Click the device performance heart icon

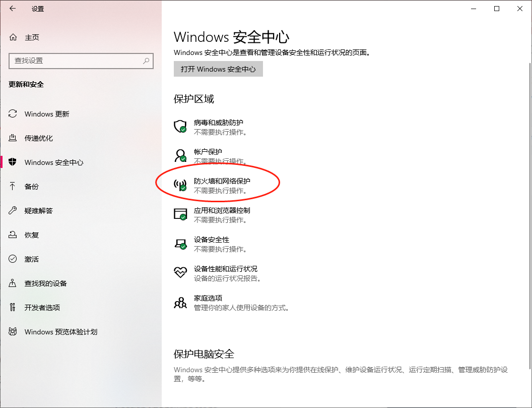click(180, 273)
